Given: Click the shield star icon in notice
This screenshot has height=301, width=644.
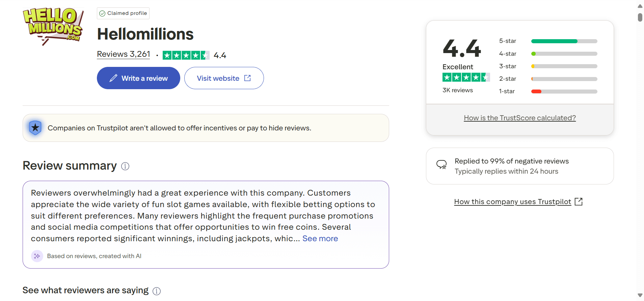Looking at the screenshot, I should point(35,128).
